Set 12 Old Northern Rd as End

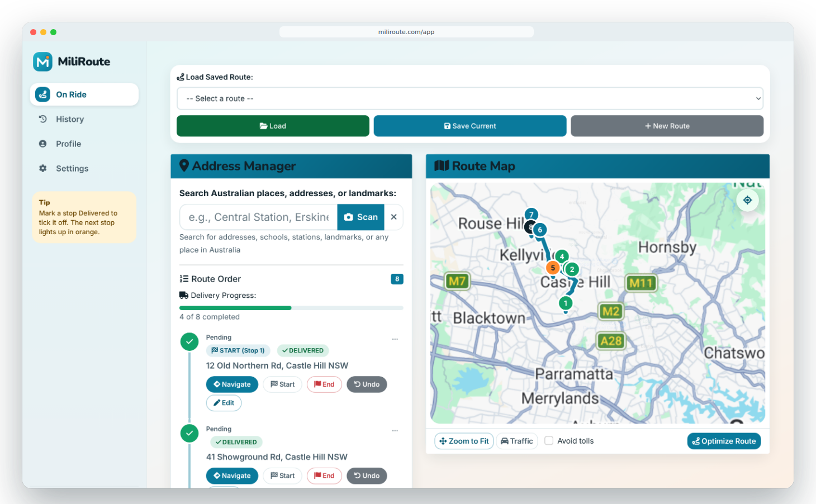tap(324, 384)
